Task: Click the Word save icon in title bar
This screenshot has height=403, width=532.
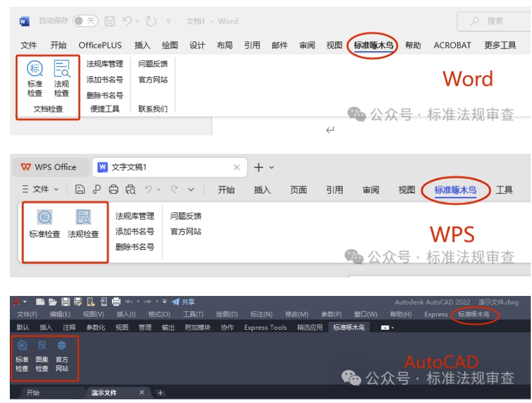Action: (109, 21)
